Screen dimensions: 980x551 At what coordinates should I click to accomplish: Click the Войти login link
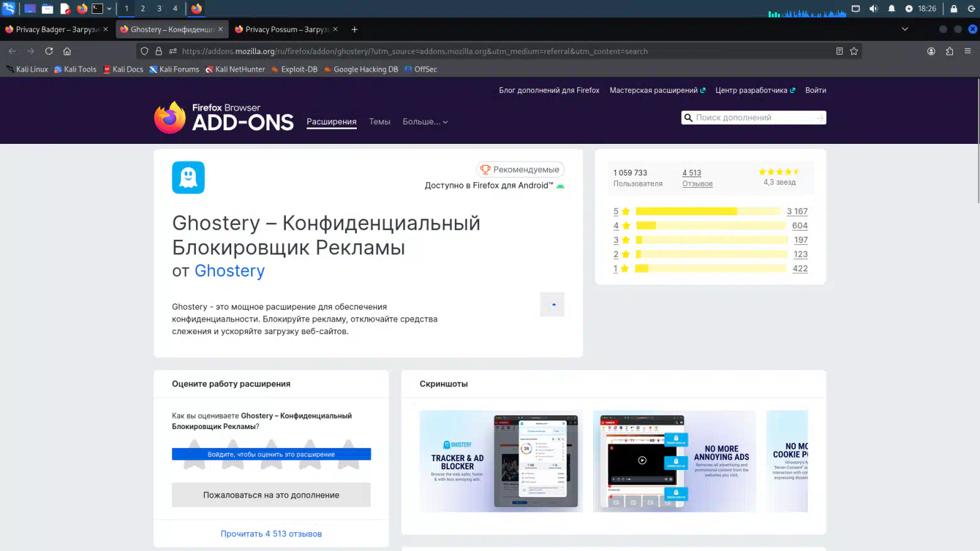pyautogui.click(x=815, y=90)
